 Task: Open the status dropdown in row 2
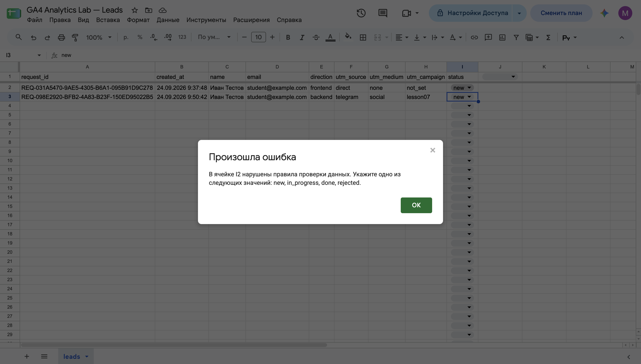pyautogui.click(x=462, y=88)
